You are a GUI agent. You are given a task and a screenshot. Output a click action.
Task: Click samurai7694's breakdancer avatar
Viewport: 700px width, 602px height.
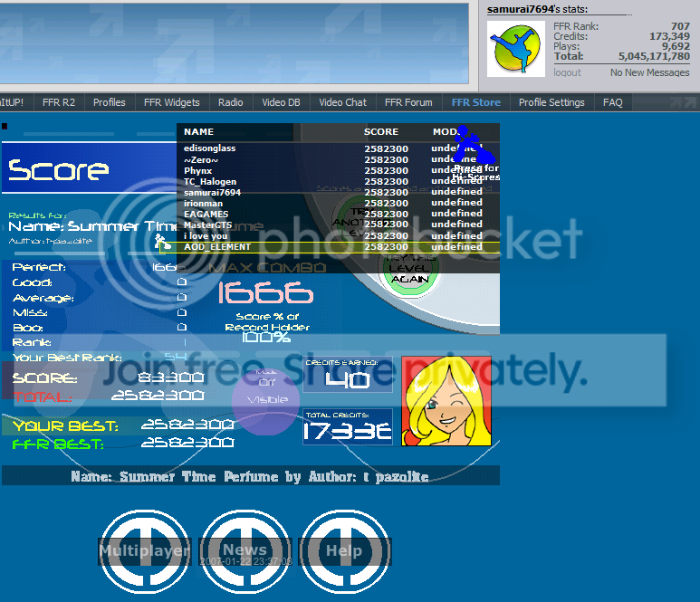(x=515, y=49)
